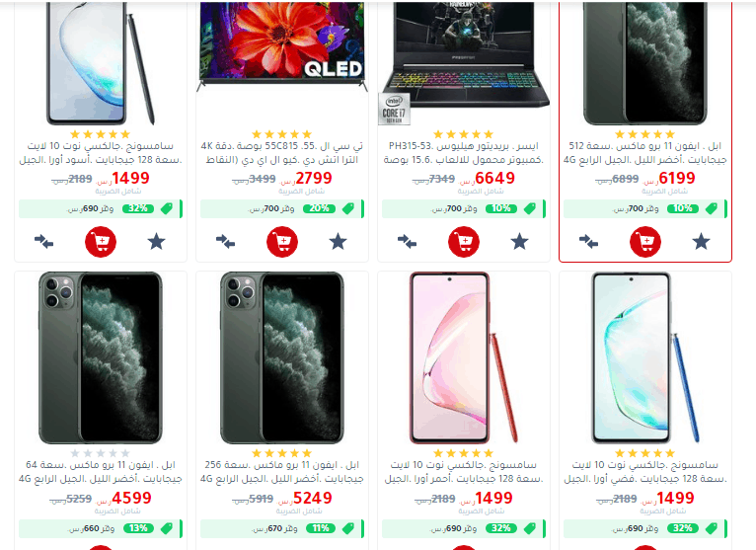
Task: Star the TCL QLED TV as favorite
Action: (x=338, y=241)
